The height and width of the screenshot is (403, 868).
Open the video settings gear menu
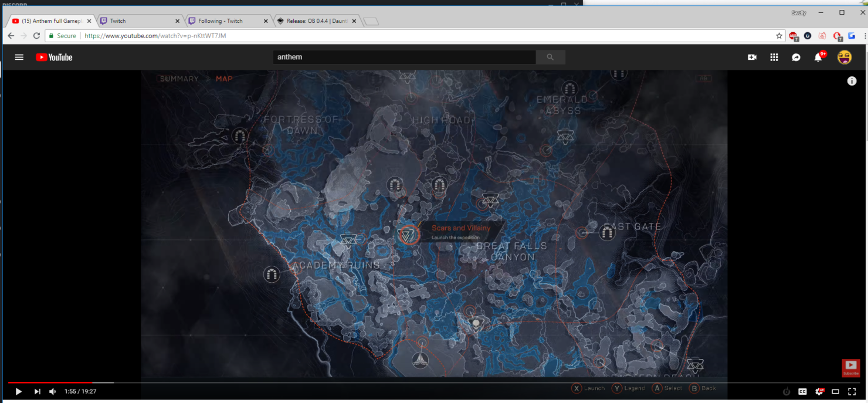[x=819, y=391]
